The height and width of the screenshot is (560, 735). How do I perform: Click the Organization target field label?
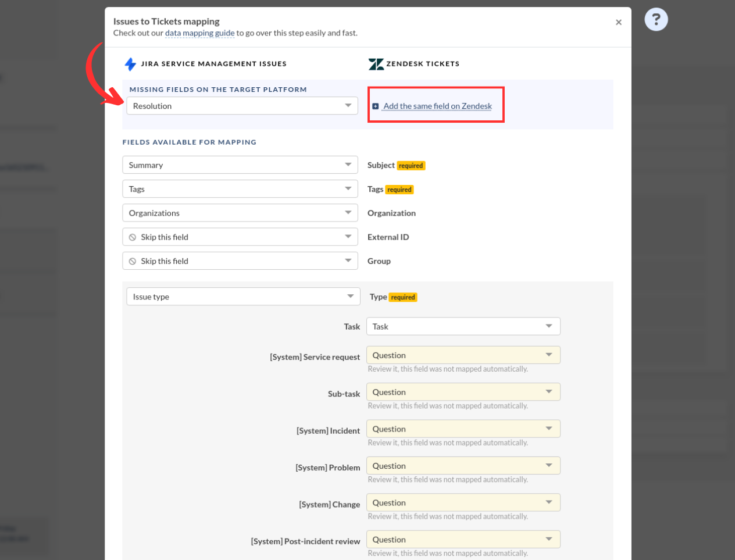click(391, 213)
